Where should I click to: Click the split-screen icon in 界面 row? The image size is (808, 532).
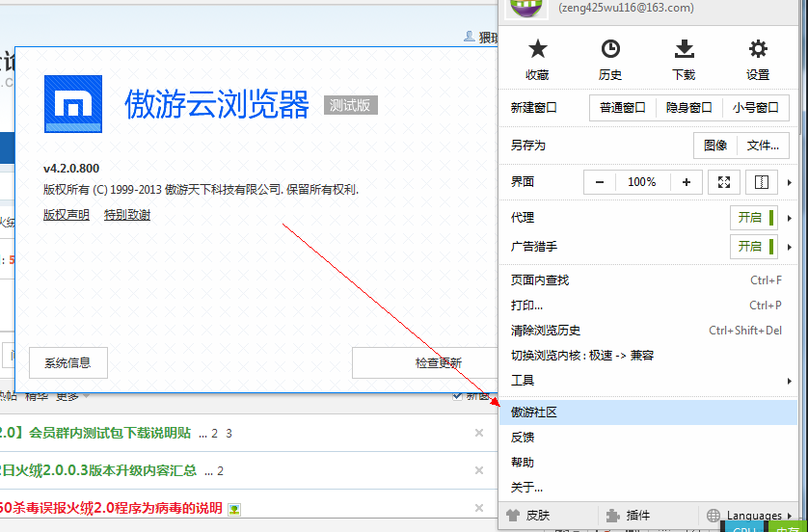[762, 182]
